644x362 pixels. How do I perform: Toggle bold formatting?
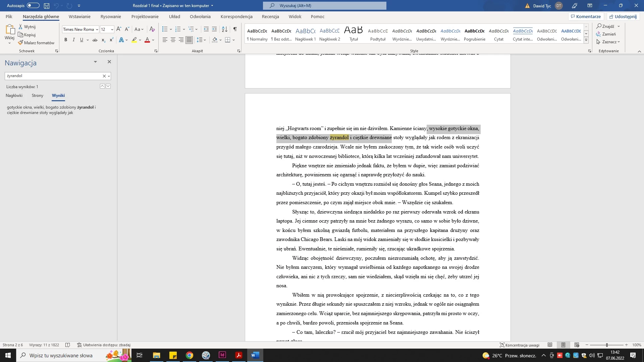point(66,40)
